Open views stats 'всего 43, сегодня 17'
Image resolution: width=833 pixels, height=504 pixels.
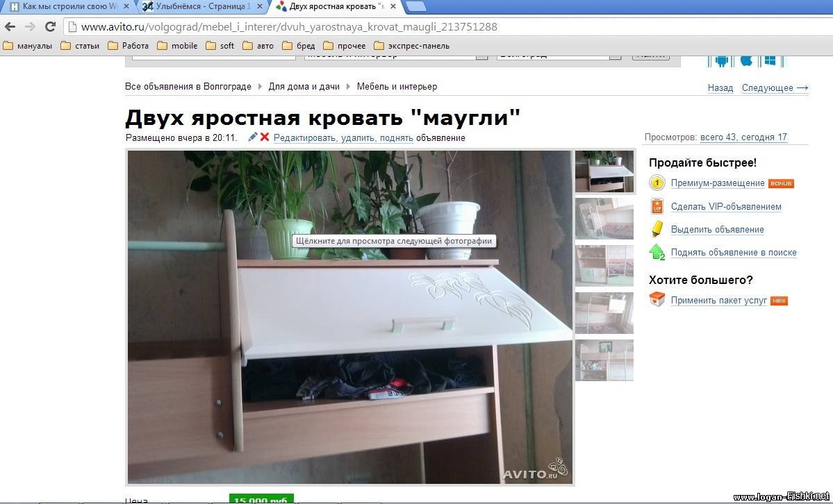coord(743,137)
